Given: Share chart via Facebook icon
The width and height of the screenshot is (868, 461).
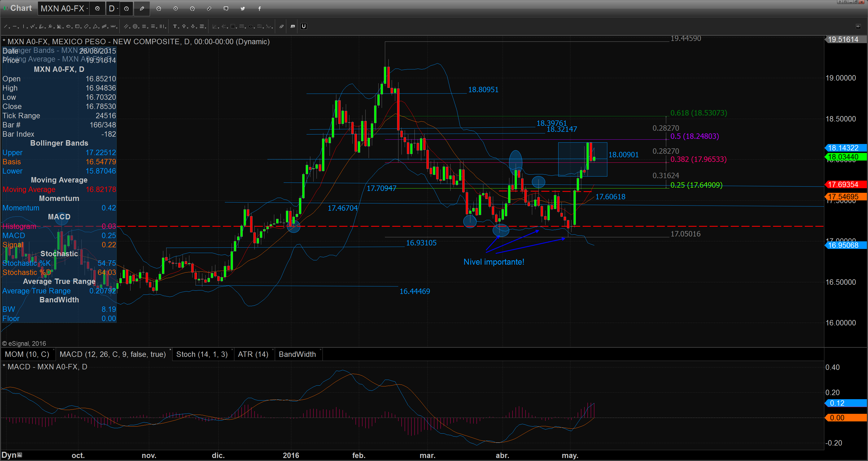Looking at the screenshot, I should (x=260, y=8).
